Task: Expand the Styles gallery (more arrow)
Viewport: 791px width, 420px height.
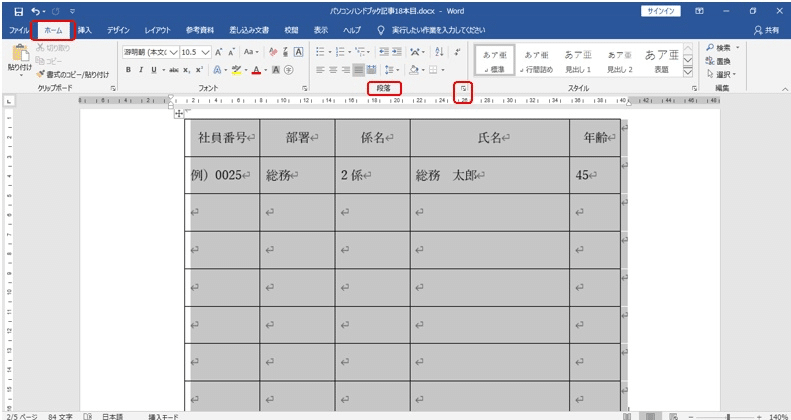Action: coord(687,73)
